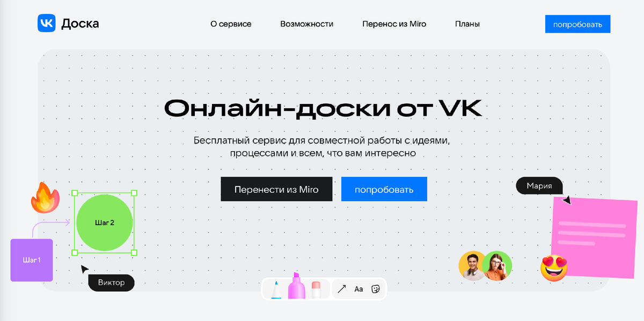
Task: Click the woman's avatar with green background
Action: click(497, 266)
